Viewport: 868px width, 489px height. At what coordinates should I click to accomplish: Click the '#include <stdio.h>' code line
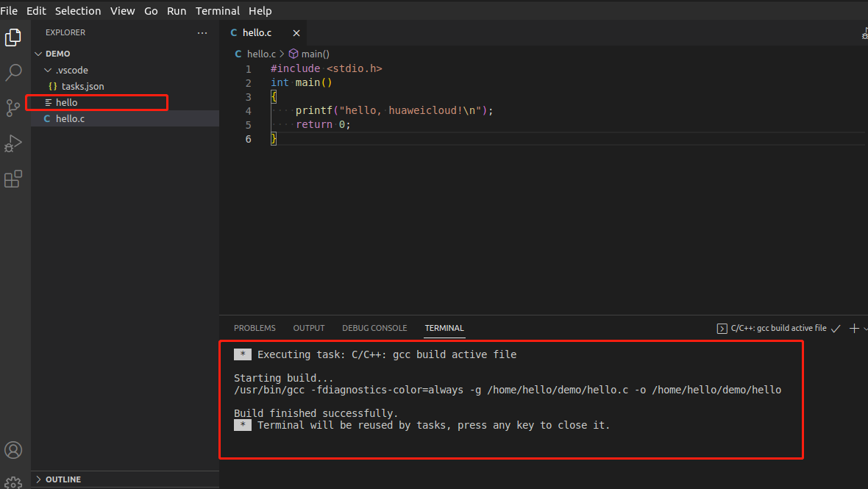(326, 68)
